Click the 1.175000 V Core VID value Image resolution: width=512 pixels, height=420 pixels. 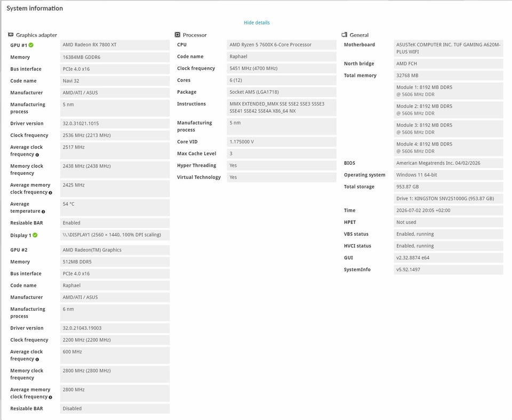pos(282,142)
